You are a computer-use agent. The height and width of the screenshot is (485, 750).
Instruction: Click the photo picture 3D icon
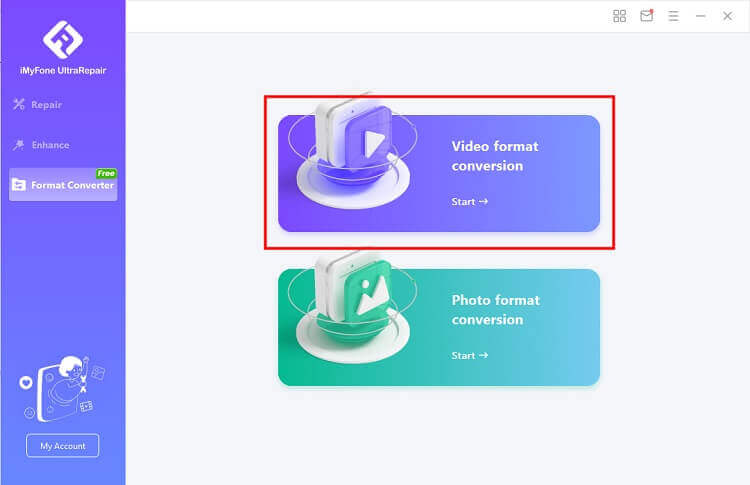click(x=364, y=296)
